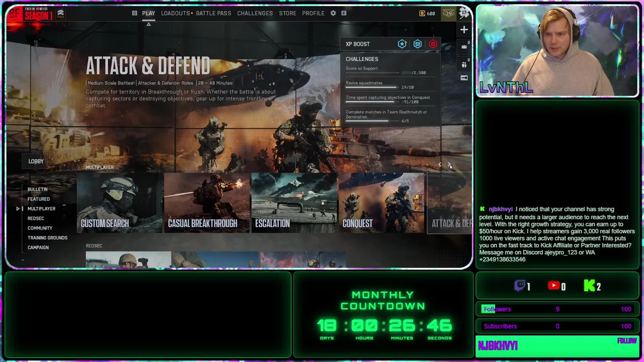Click the Team Deathmatch challenge progress bar
The width and height of the screenshot is (644, 362).
(372, 121)
